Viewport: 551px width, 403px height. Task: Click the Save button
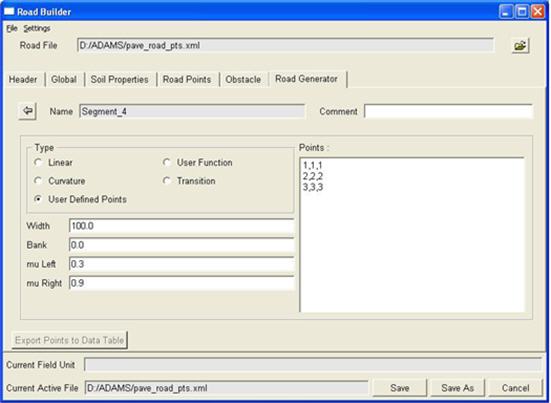click(x=400, y=388)
